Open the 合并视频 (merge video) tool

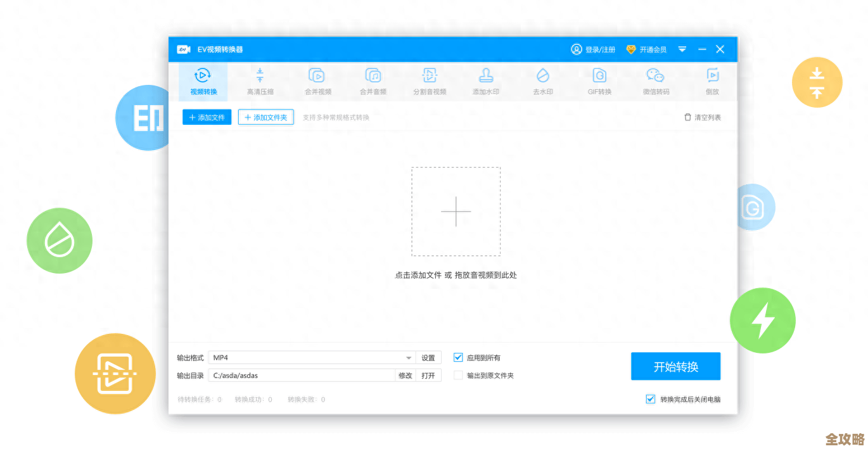pyautogui.click(x=317, y=80)
